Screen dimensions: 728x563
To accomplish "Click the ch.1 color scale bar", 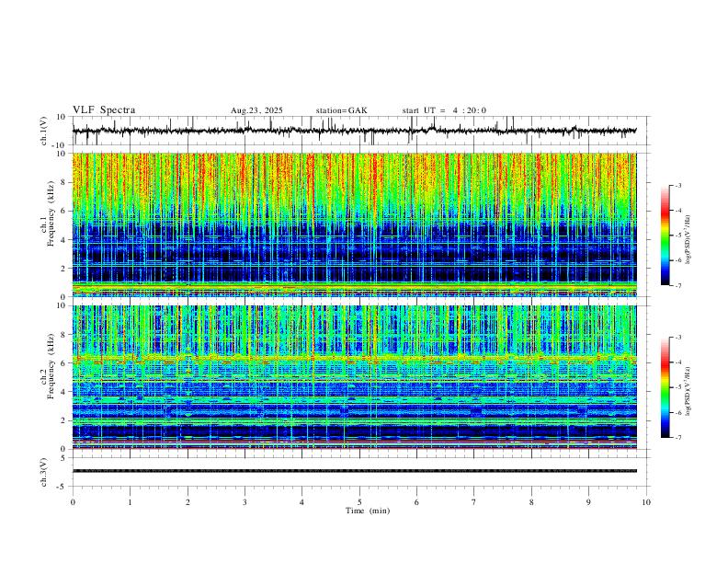I will click(665, 235).
